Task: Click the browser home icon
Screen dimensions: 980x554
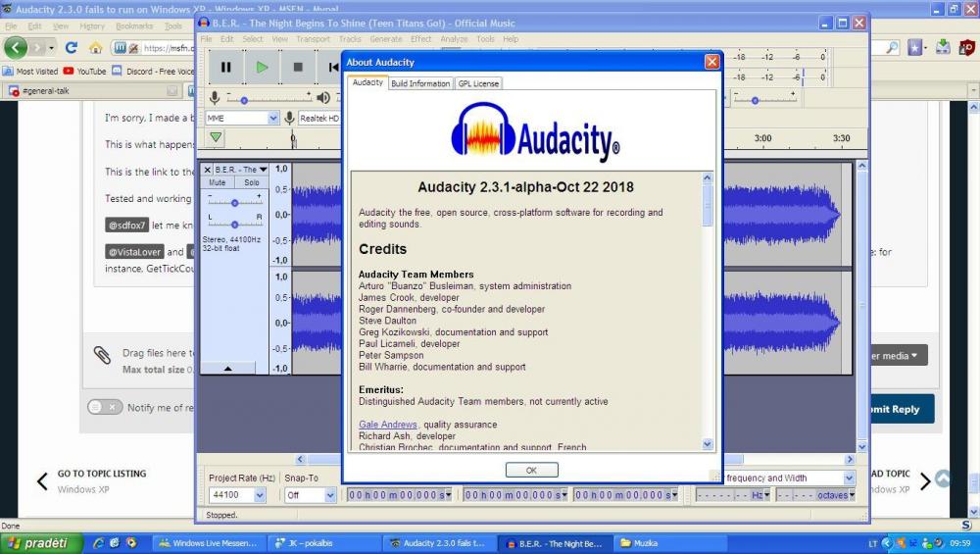Action: (x=95, y=47)
